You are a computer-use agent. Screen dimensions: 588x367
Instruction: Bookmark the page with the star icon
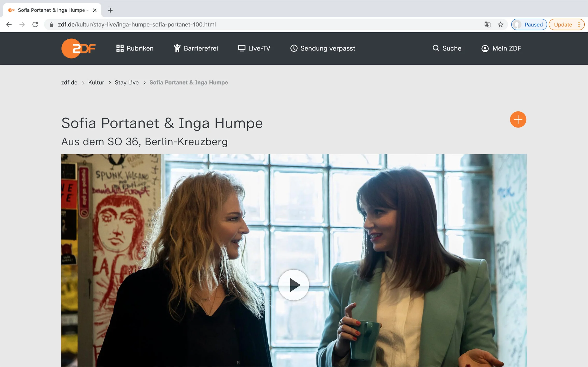pyautogui.click(x=500, y=25)
